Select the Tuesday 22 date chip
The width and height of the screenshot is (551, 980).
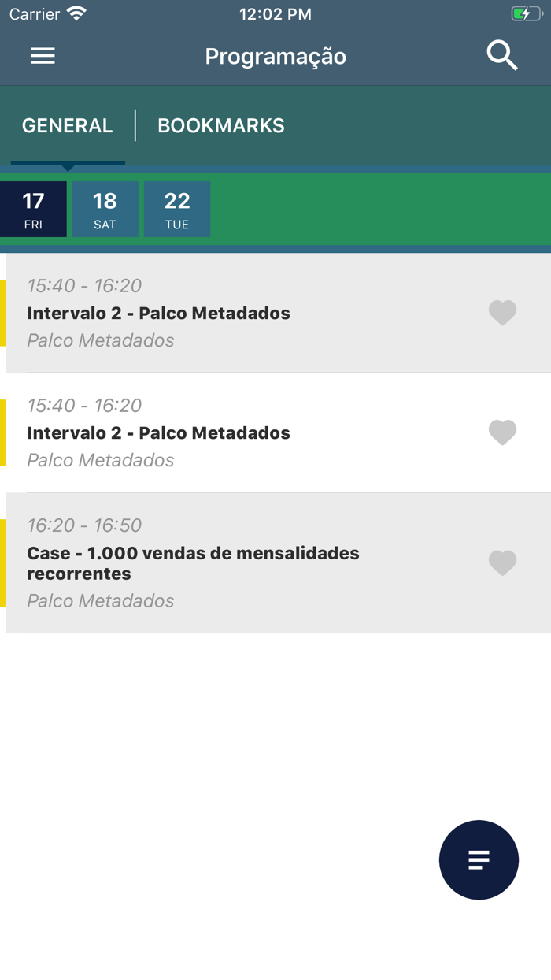pyautogui.click(x=177, y=209)
